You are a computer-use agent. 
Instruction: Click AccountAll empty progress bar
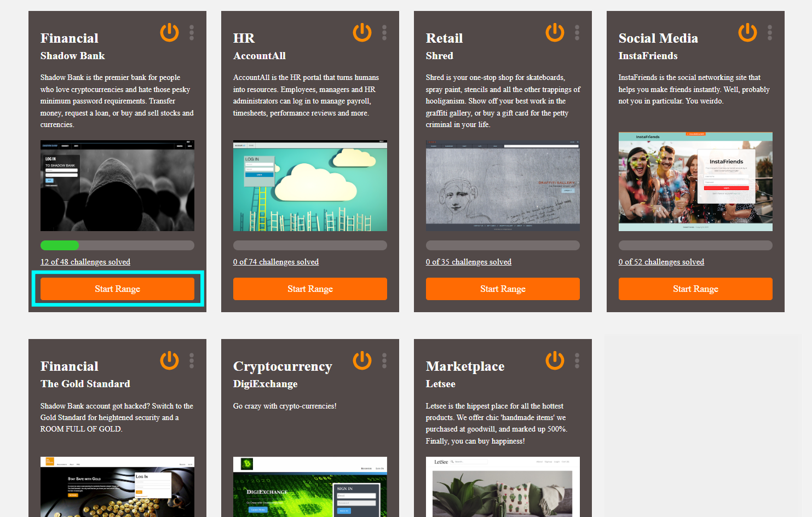(310, 245)
